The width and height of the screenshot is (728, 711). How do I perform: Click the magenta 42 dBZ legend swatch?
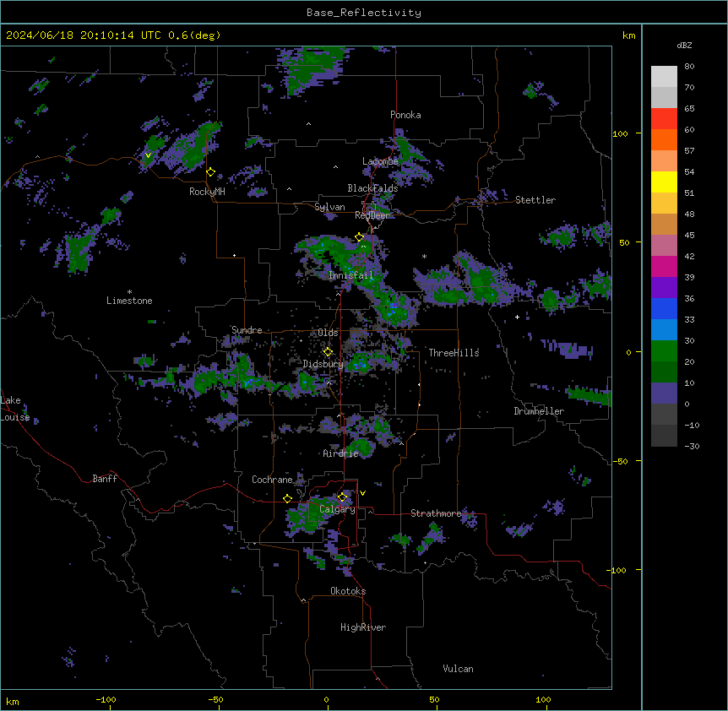tap(664, 266)
